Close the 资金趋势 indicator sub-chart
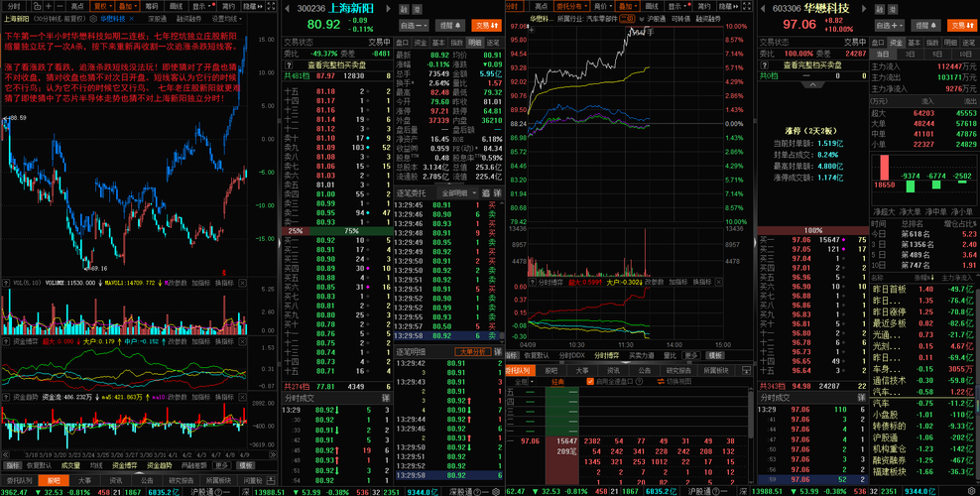Image resolution: width=980 pixels, height=496 pixels. [x=242, y=398]
